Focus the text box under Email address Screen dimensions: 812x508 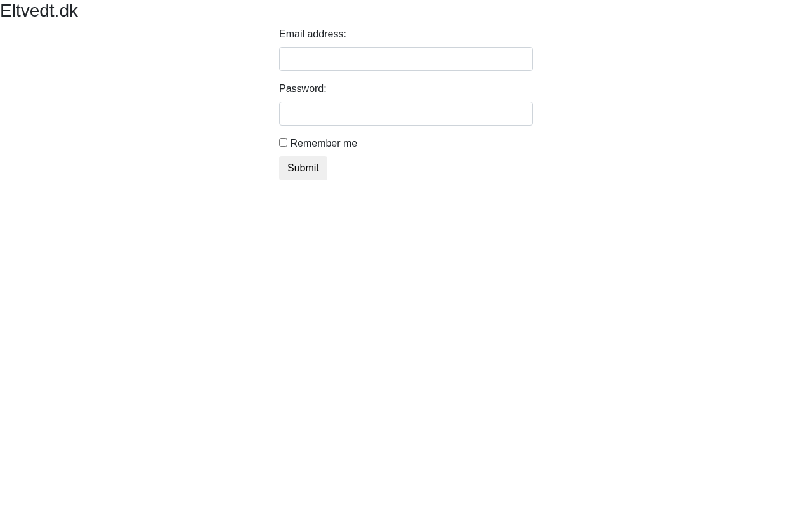pyautogui.click(x=405, y=59)
